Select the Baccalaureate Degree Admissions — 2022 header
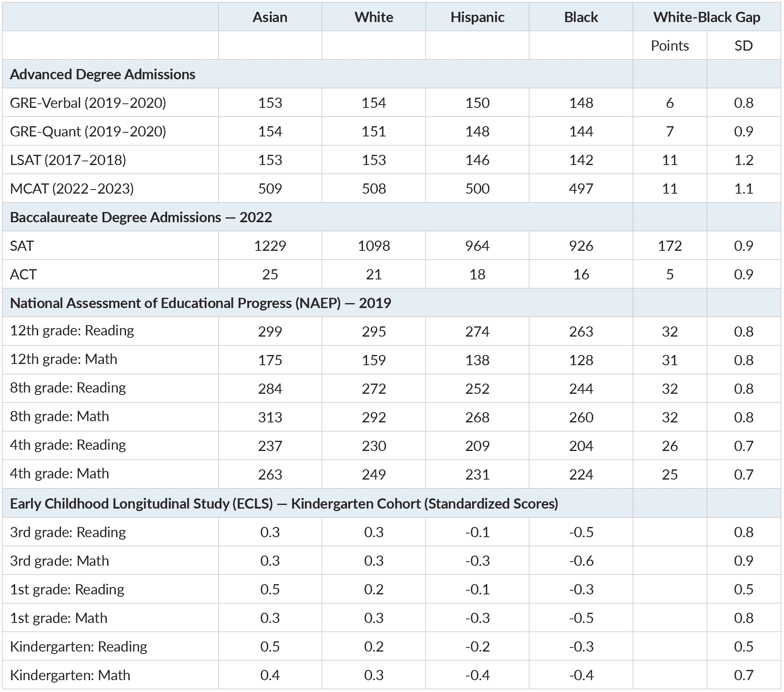 [x=141, y=217]
